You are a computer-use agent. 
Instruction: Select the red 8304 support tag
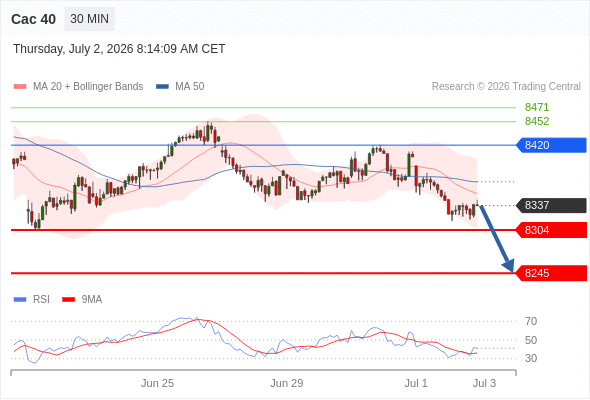551,230
